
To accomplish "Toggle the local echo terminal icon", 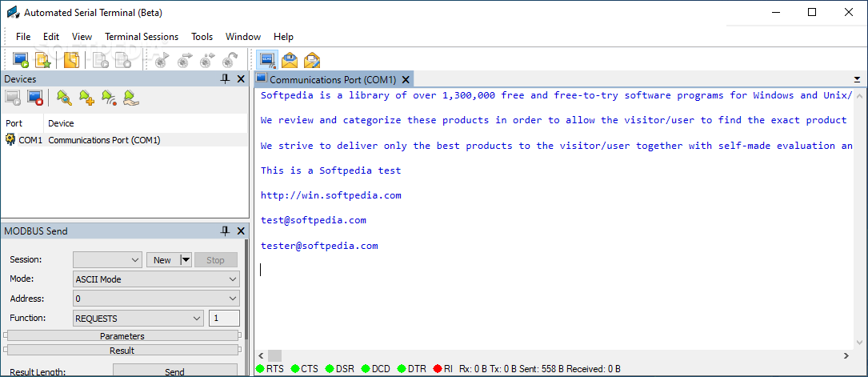I will pyautogui.click(x=267, y=60).
